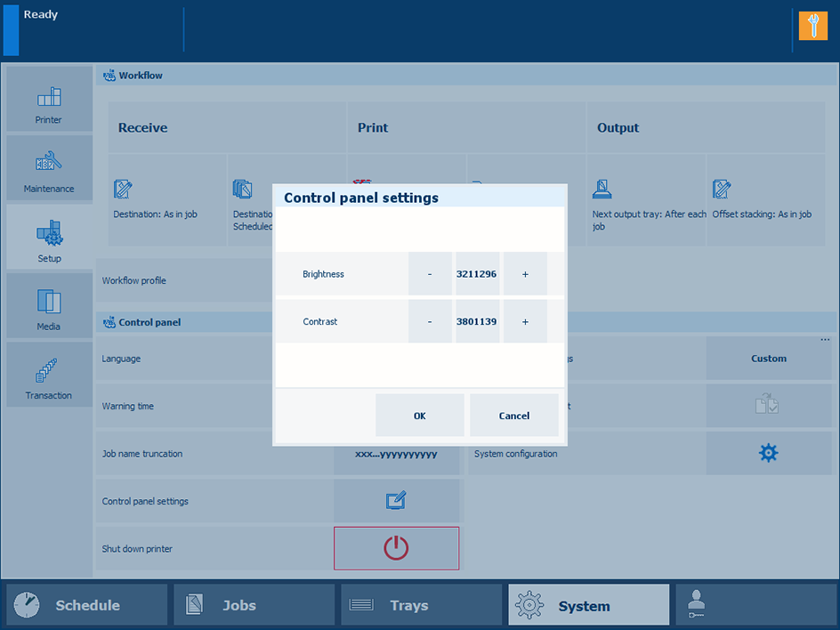The image size is (840, 630).
Task: Open the Transaction sidebar section
Action: (49, 375)
